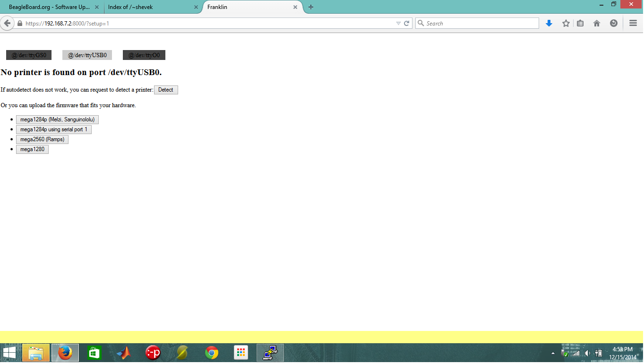
Task: Bookmark this page with star icon
Action: tap(566, 23)
